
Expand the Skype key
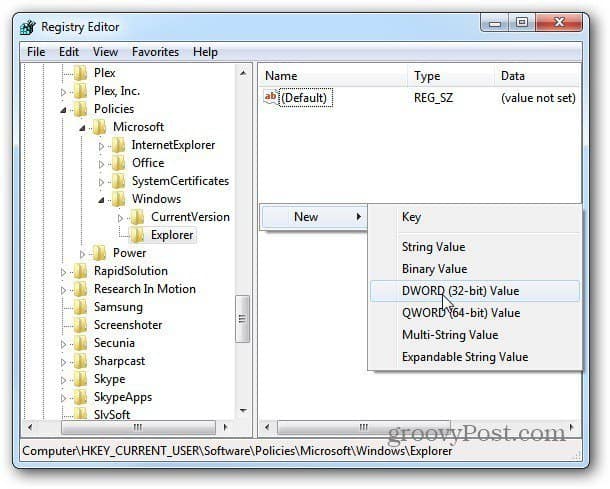pyautogui.click(x=63, y=380)
